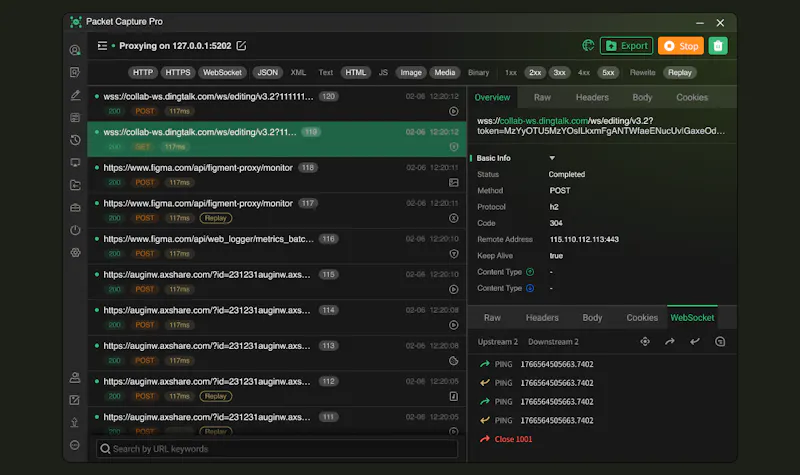Image resolution: width=800 pixels, height=475 pixels.
Task: Open the top Headers tab
Action: point(592,97)
